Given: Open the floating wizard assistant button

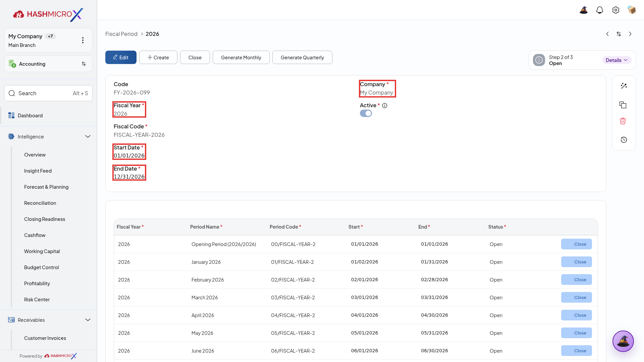Looking at the screenshot, I should point(623,341).
